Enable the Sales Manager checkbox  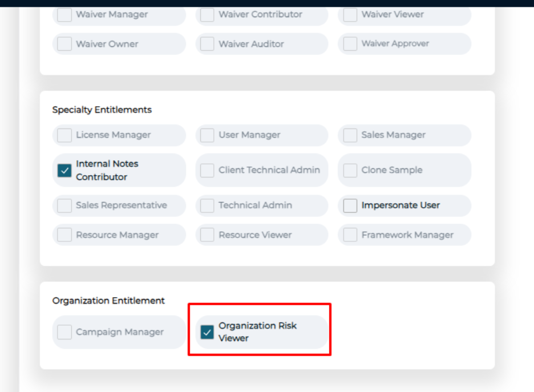[x=350, y=135]
